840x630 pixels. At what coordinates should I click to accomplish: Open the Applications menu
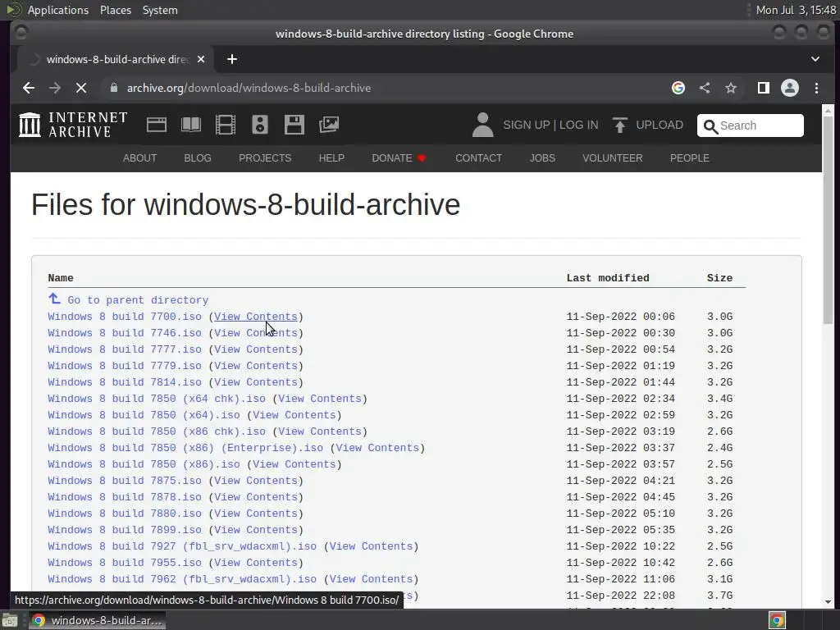point(58,10)
